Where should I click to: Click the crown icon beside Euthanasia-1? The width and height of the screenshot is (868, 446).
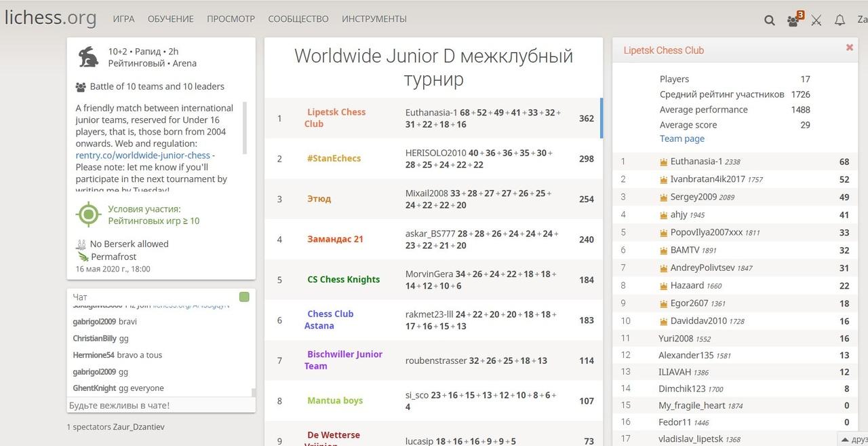click(664, 162)
